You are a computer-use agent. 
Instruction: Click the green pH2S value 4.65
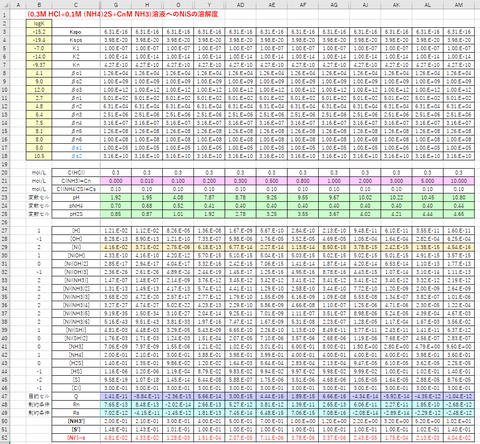pos(459,214)
